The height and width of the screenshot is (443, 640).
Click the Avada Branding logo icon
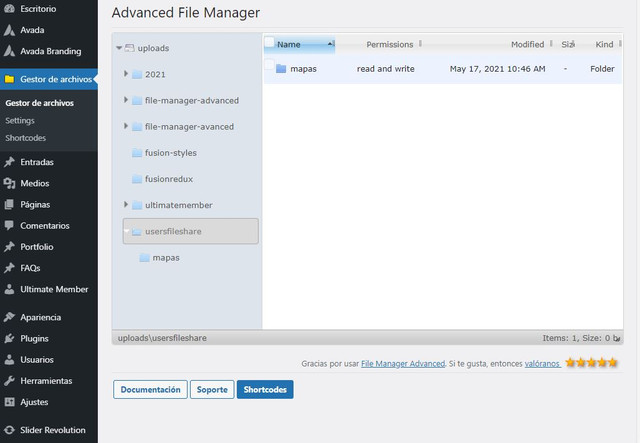(9, 51)
